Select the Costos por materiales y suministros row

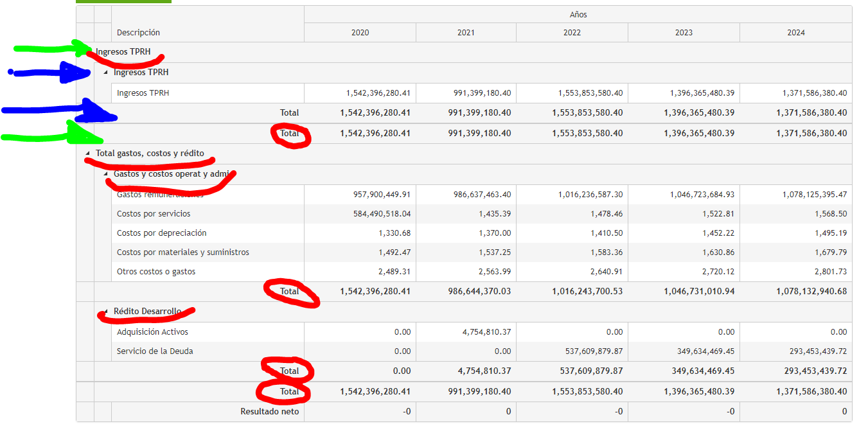tap(182, 252)
